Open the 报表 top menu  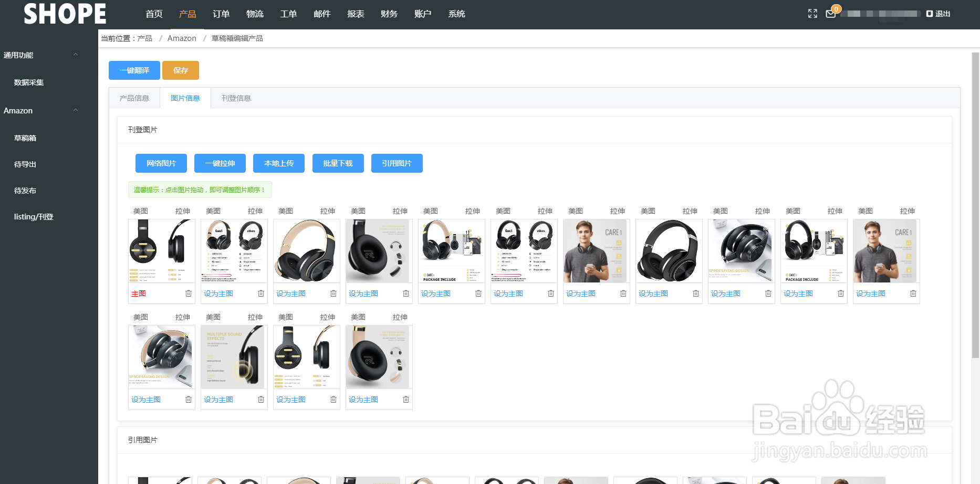356,14
